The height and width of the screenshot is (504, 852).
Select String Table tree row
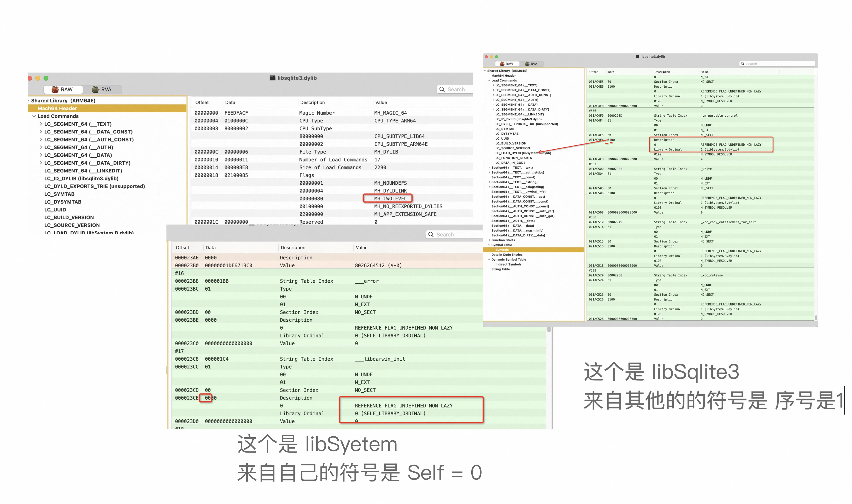(x=500, y=269)
